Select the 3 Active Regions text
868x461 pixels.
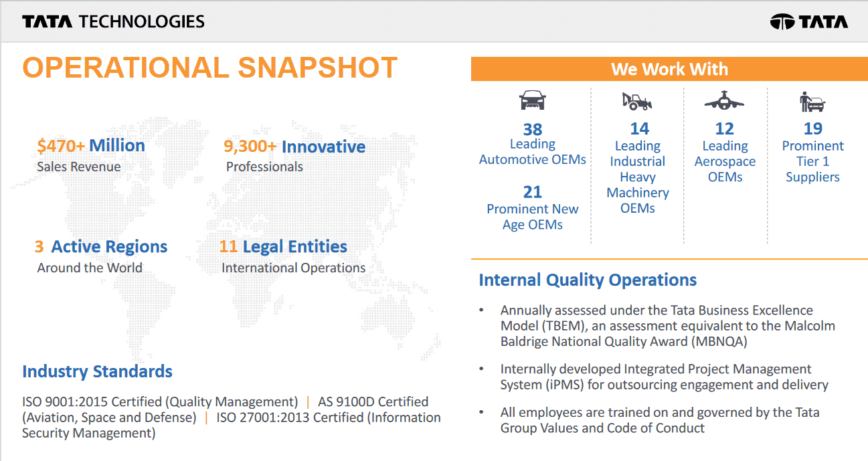point(101,247)
